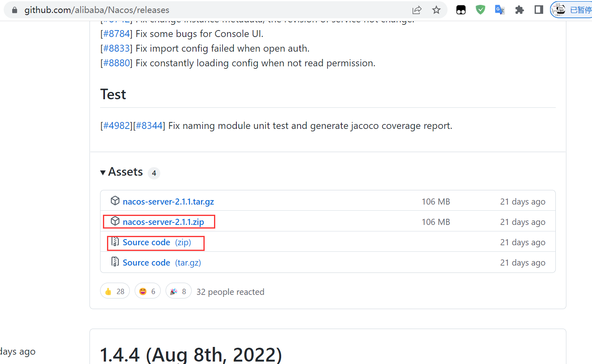The height and width of the screenshot is (364, 592).
Task: Click the laugh reaction with 6
Action: (148, 291)
